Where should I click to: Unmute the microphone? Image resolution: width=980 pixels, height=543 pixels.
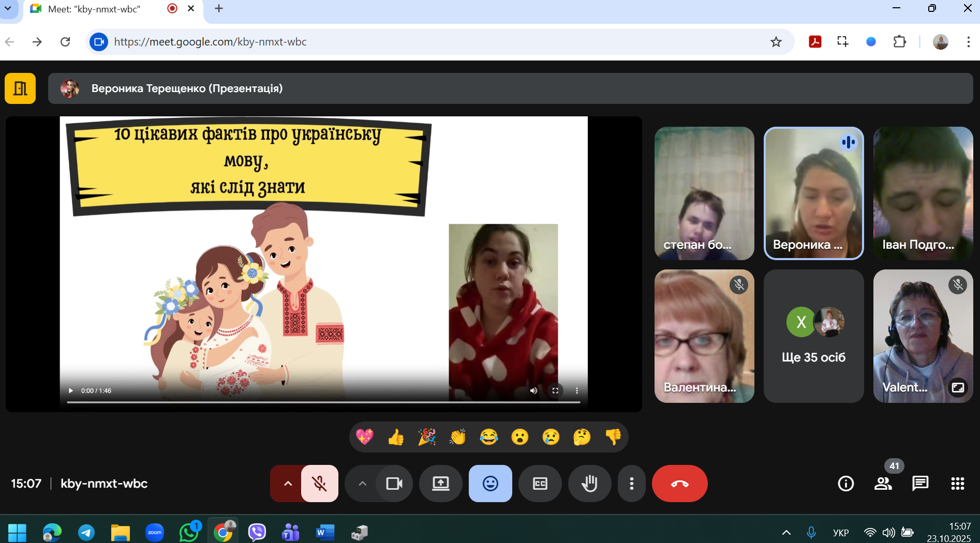tap(320, 484)
